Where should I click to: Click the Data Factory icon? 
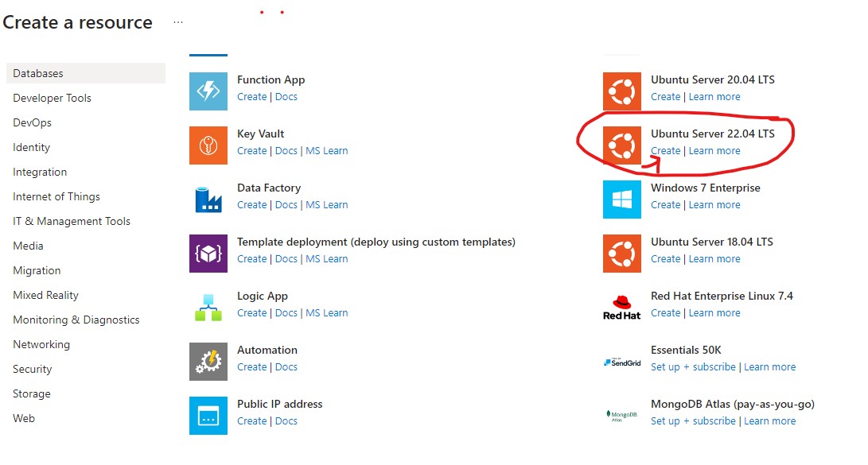(x=208, y=200)
